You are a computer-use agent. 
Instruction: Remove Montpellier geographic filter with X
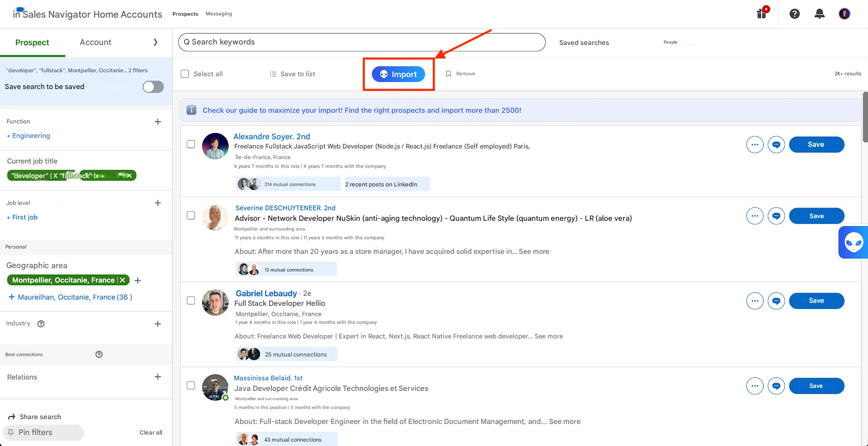pyautogui.click(x=122, y=280)
